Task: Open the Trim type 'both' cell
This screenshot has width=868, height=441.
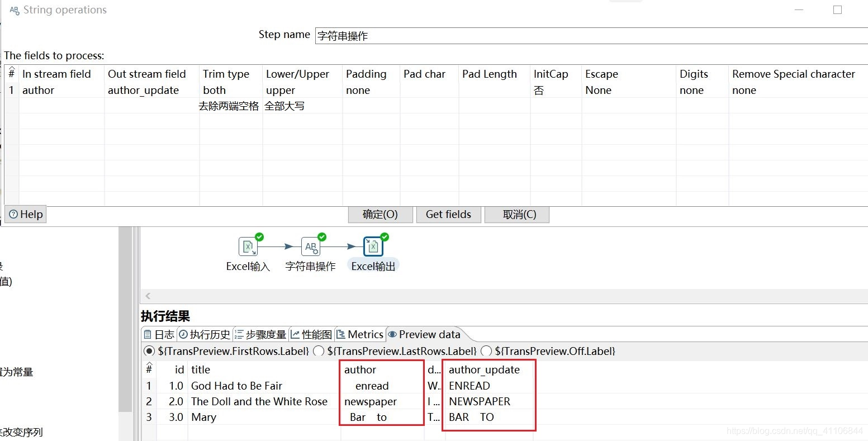Action: click(231, 90)
